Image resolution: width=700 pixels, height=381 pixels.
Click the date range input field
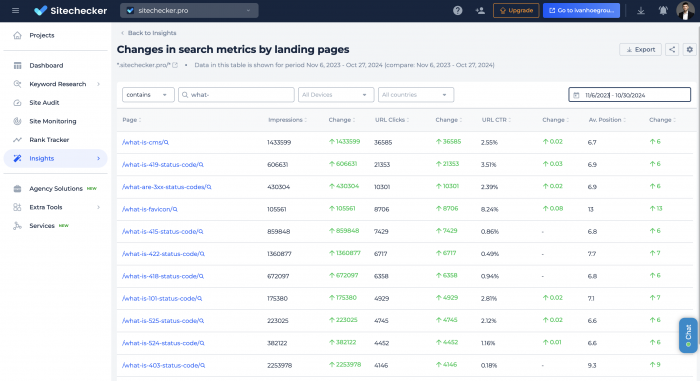(x=629, y=95)
